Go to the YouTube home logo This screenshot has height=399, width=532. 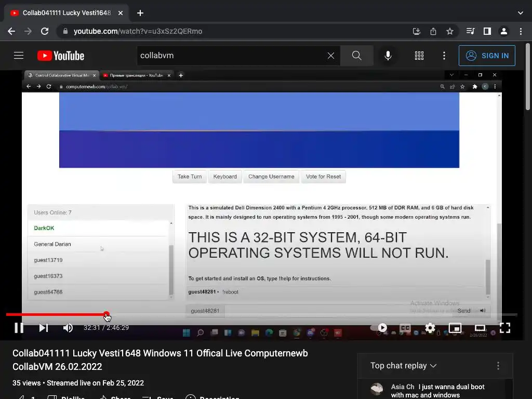(x=61, y=56)
